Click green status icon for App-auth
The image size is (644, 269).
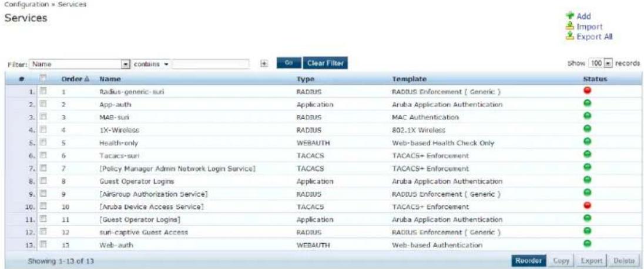tap(588, 104)
